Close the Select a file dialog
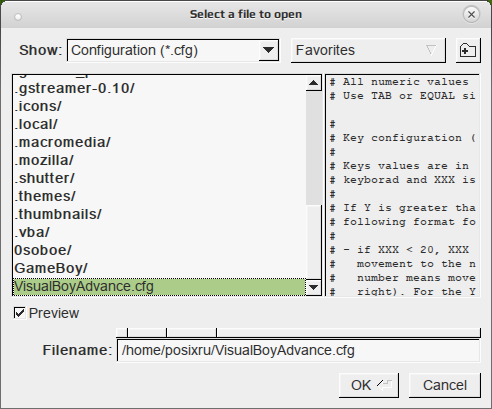 point(471,14)
